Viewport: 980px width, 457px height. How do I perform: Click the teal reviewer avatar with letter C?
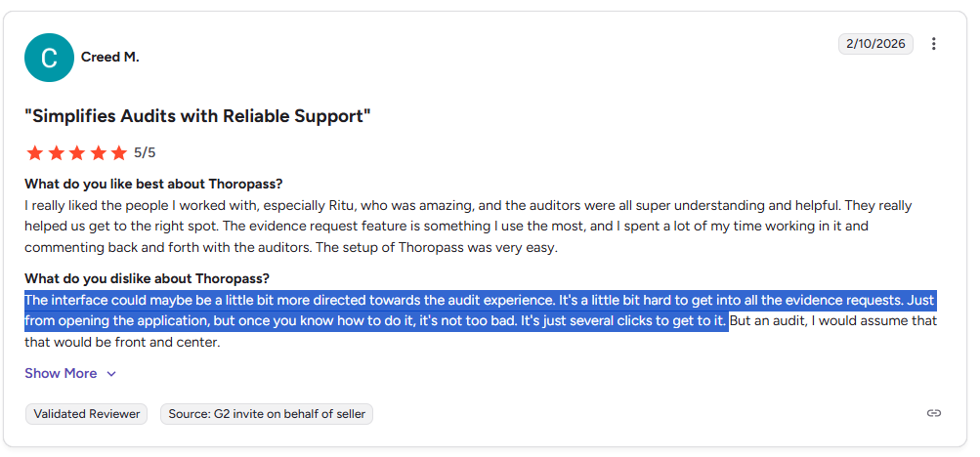point(49,58)
